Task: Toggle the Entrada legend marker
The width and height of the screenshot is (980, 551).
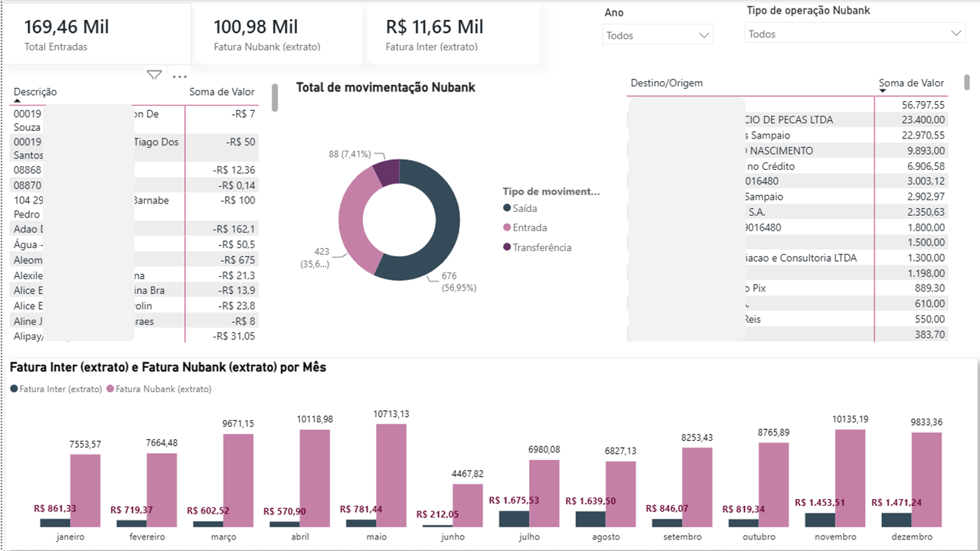Action: click(507, 227)
